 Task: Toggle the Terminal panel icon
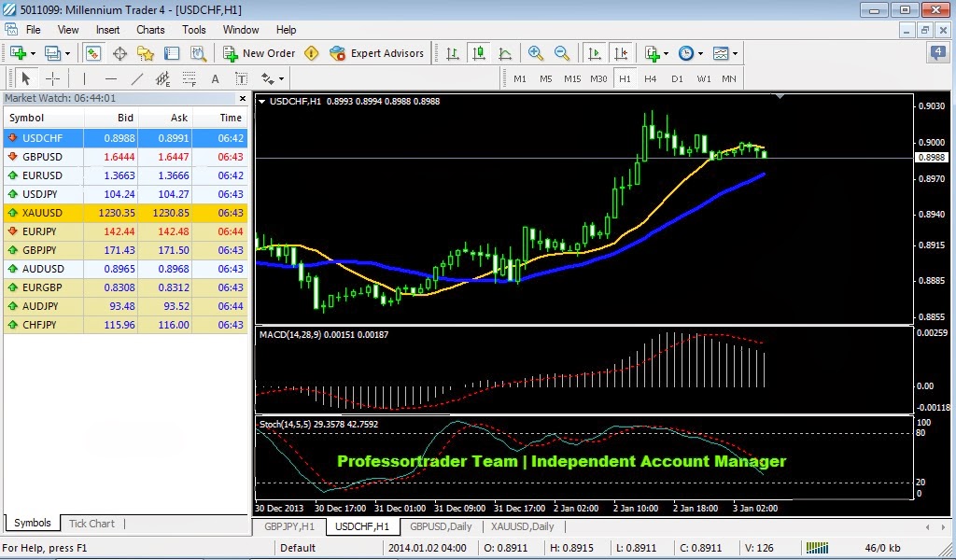pyautogui.click(x=172, y=53)
